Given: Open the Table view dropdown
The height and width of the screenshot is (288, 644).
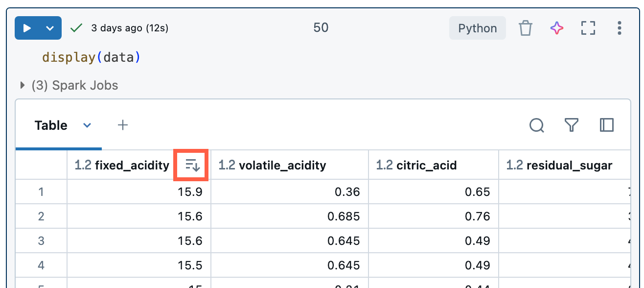Looking at the screenshot, I should pyautogui.click(x=87, y=125).
